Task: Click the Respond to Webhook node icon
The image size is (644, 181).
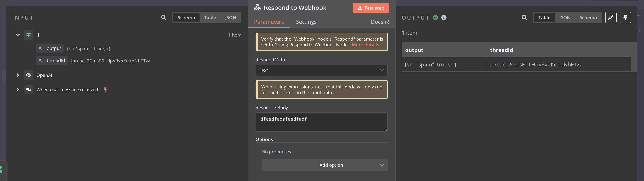Action: click(257, 8)
